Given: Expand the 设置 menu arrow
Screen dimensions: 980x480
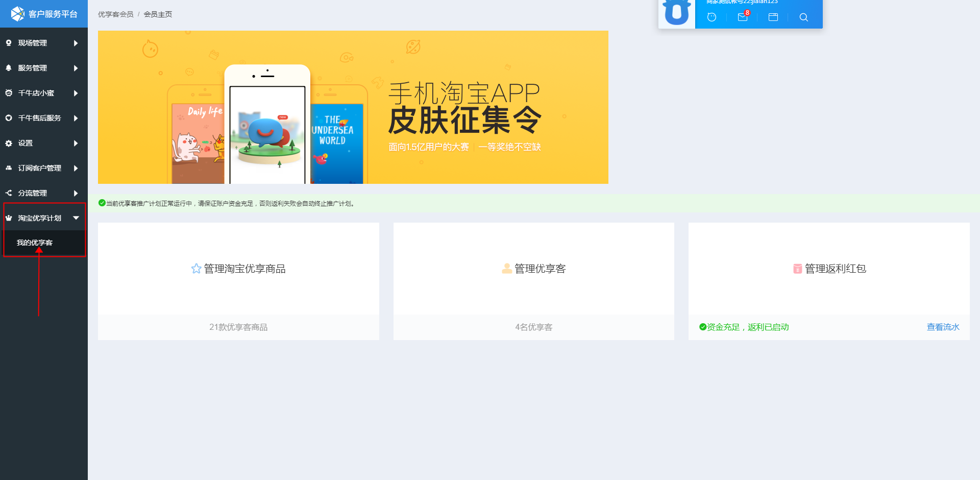Looking at the screenshot, I should 76,143.
